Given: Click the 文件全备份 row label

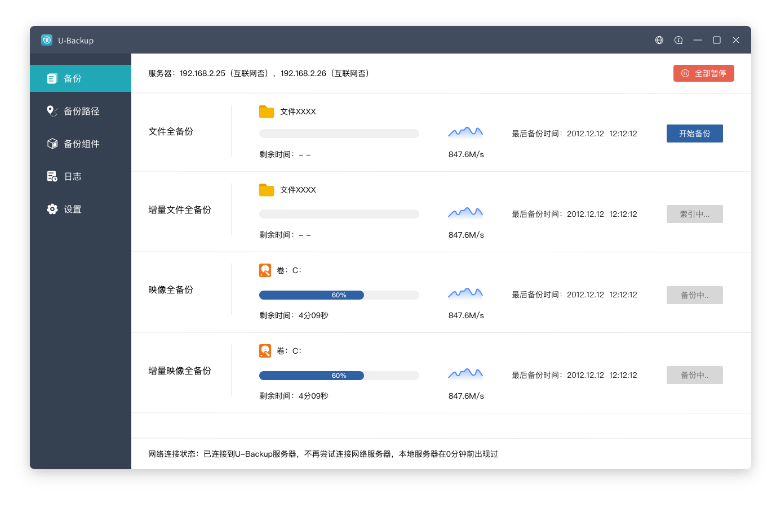Looking at the screenshot, I should (171, 131).
